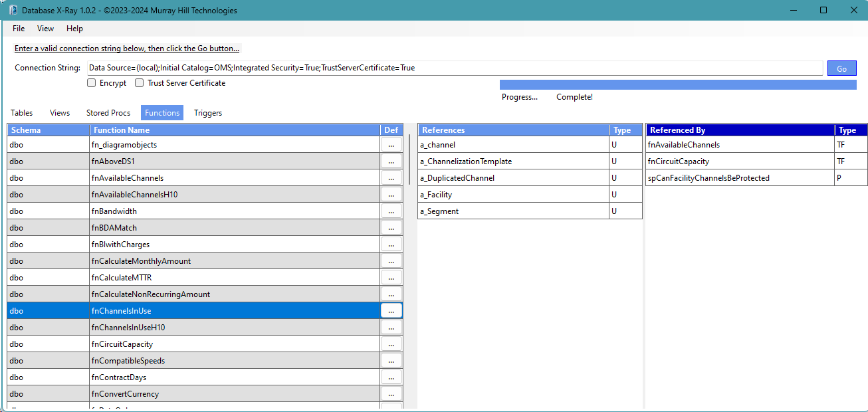Open definition for selected fnChannelsInUse
868x412 pixels.
coord(391,310)
